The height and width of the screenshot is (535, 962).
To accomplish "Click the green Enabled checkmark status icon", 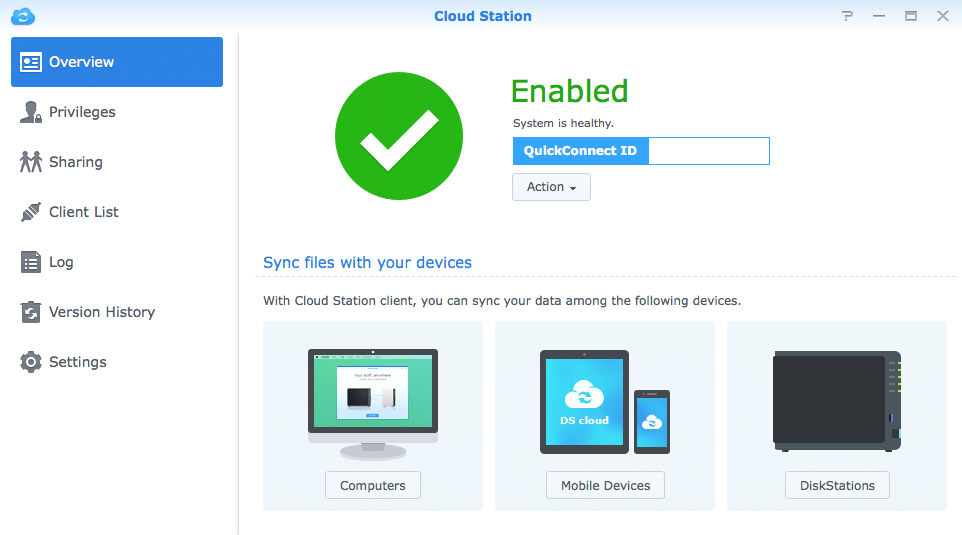I will pos(399,136).
